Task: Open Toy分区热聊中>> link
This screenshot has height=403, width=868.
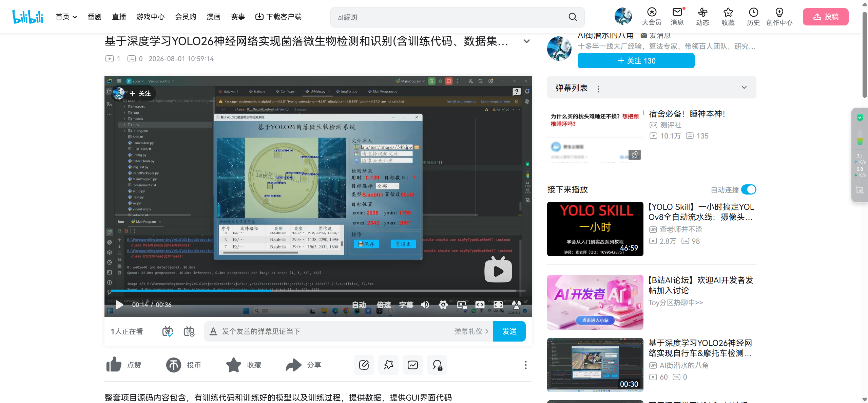Action: point(676,303)
